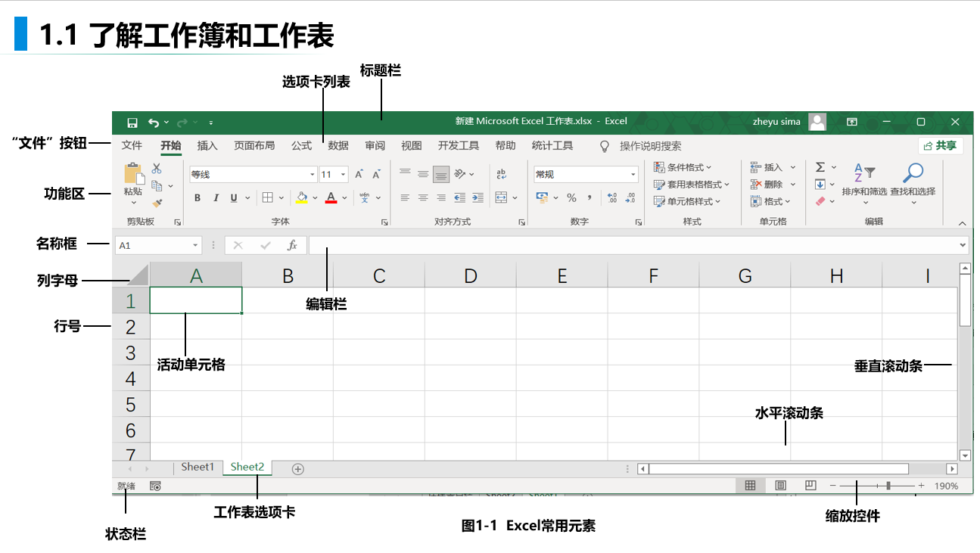Toggle Underline formatting
This screenshot has width=980, height=553.
point(234,198)
